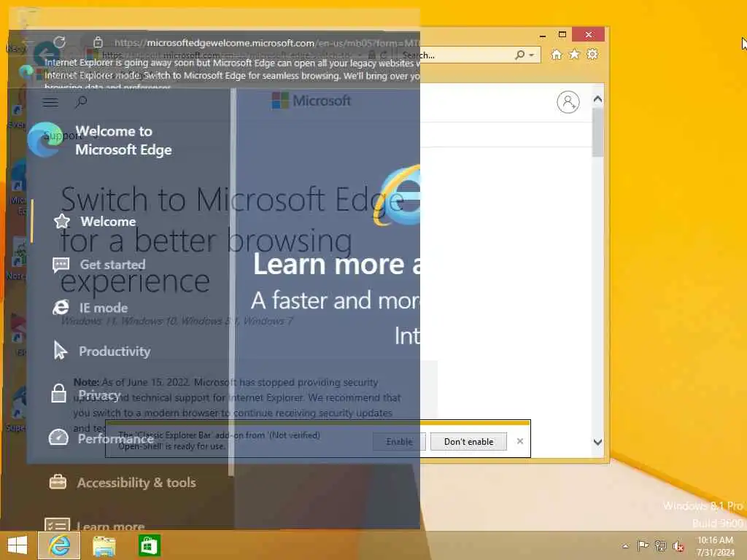The height and width of the screenshot is (560, 747).
Task: Select Performance in the Edge sidebar
Action: [101, 438]
